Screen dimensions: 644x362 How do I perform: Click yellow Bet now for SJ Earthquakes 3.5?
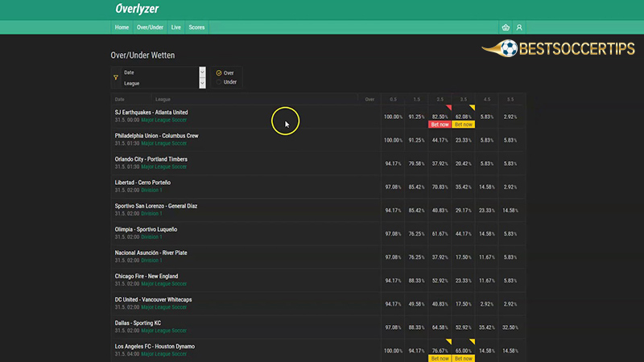pos(464,125)
